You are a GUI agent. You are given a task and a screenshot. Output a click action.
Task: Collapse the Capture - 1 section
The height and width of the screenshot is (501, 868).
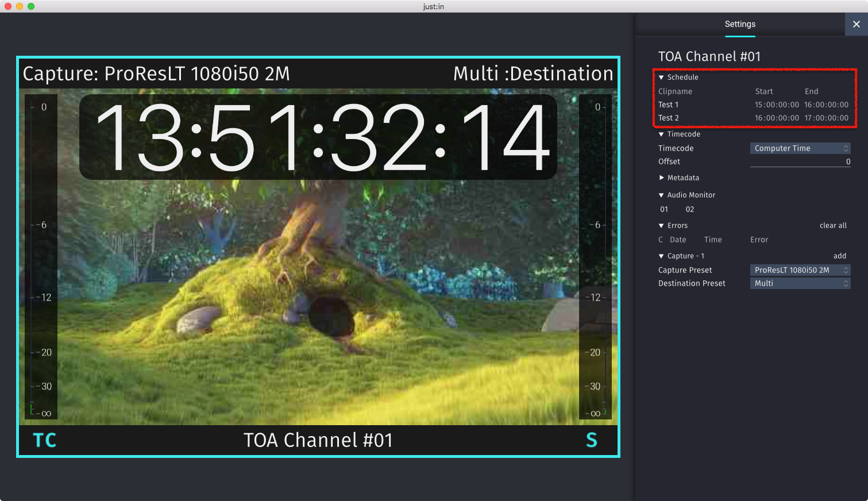tap(661, 256)
